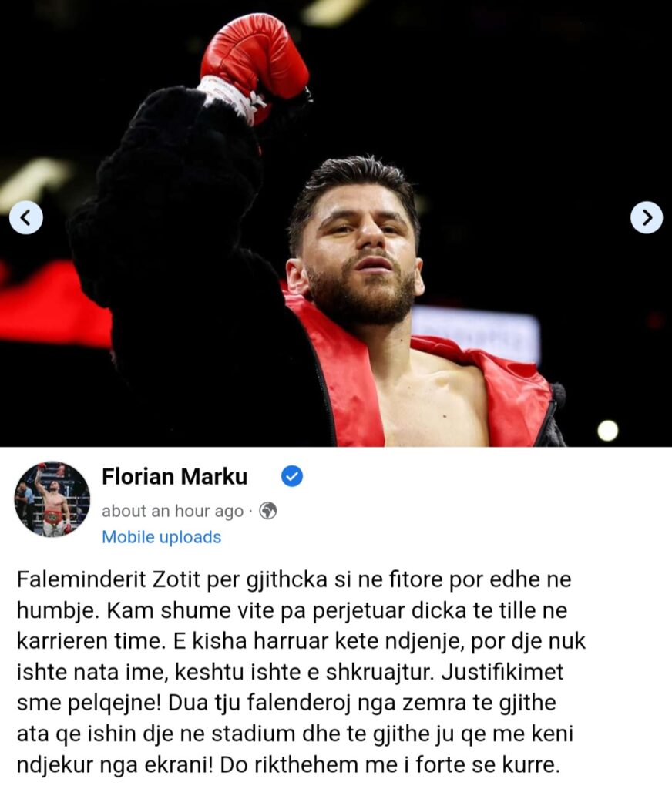Click caption text 'Justifikimet'
672x789 pixels.
(x=502, y=672)
